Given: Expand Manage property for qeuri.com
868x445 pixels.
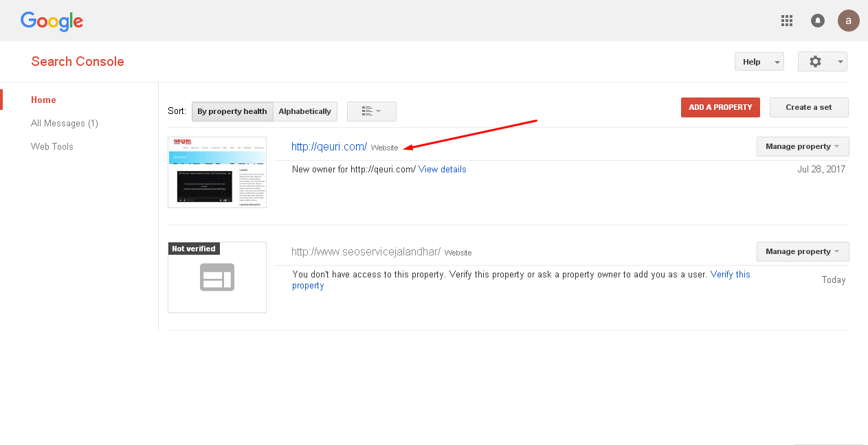Looking at the screenshot, I should [803, 146].
